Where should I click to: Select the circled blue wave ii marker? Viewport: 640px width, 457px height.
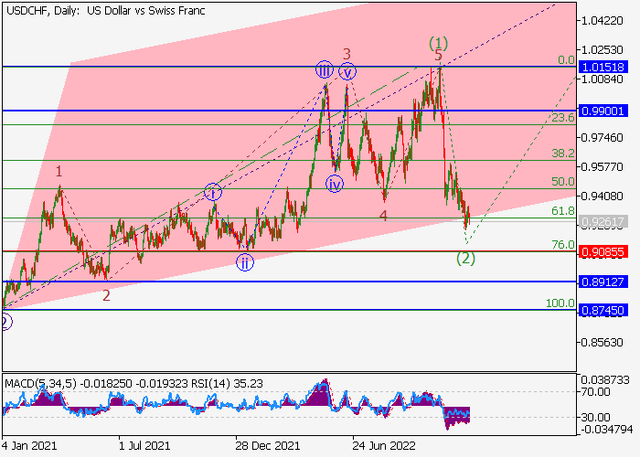pos(245,262)
